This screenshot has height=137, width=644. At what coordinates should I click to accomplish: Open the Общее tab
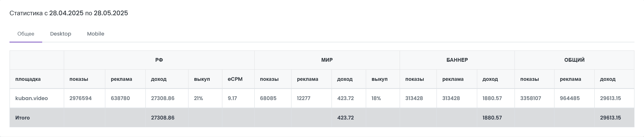coord(26,34)
